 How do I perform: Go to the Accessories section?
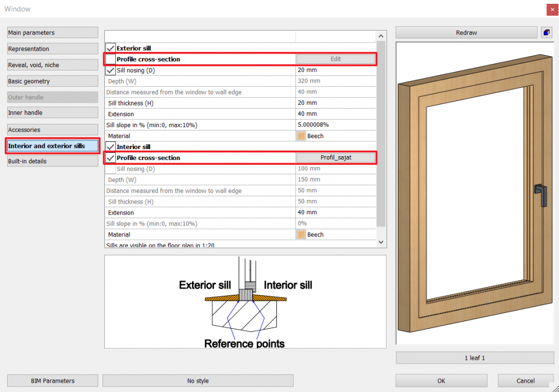click(52, 130)
